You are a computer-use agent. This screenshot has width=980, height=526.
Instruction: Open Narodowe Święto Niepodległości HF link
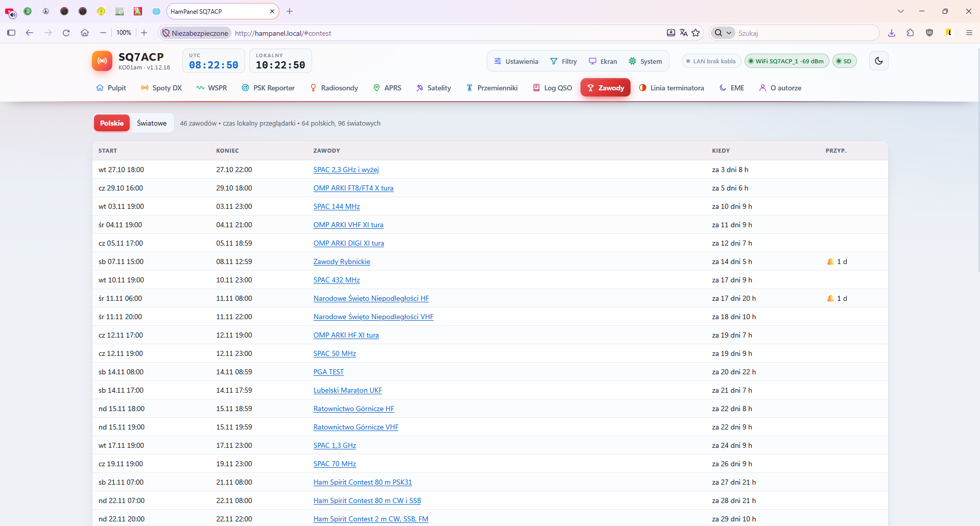(371, 298)
